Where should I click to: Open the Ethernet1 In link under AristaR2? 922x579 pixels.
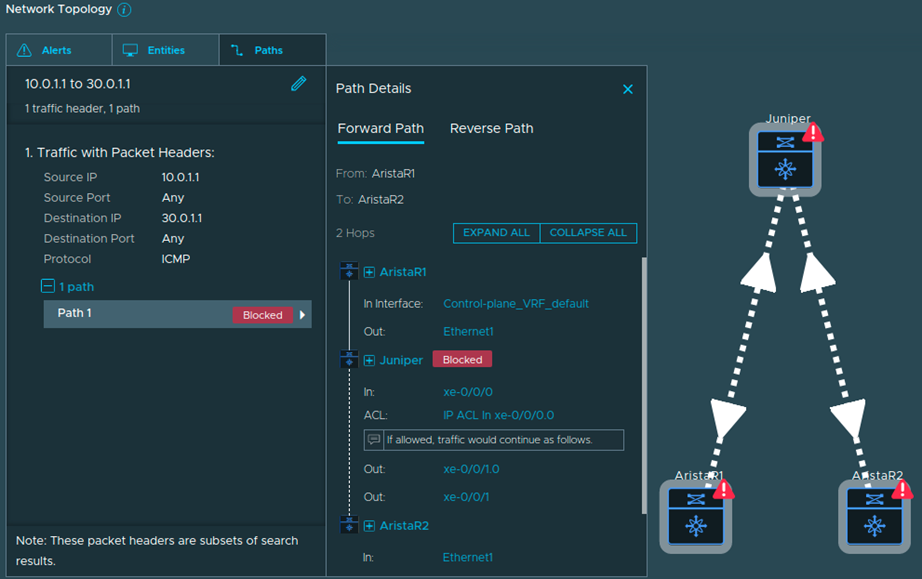[467, 557]
